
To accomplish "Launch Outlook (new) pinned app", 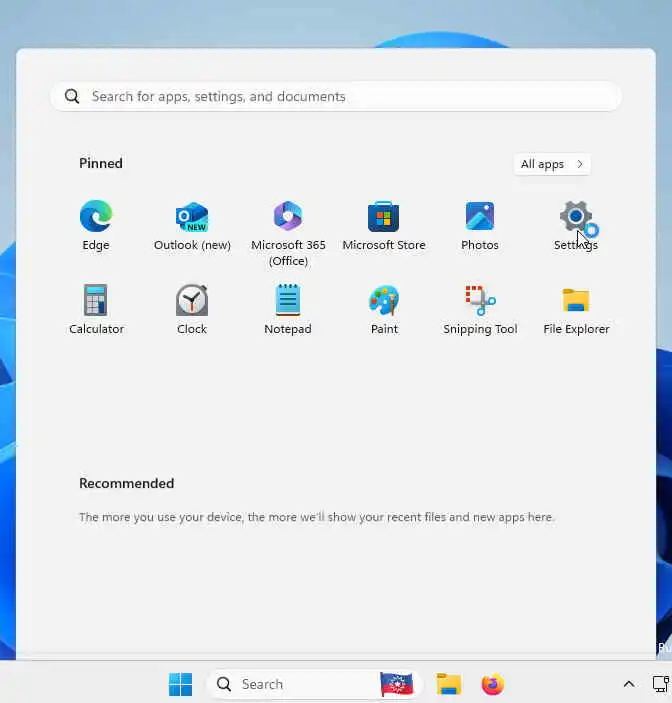I will [x=192, y=226].
